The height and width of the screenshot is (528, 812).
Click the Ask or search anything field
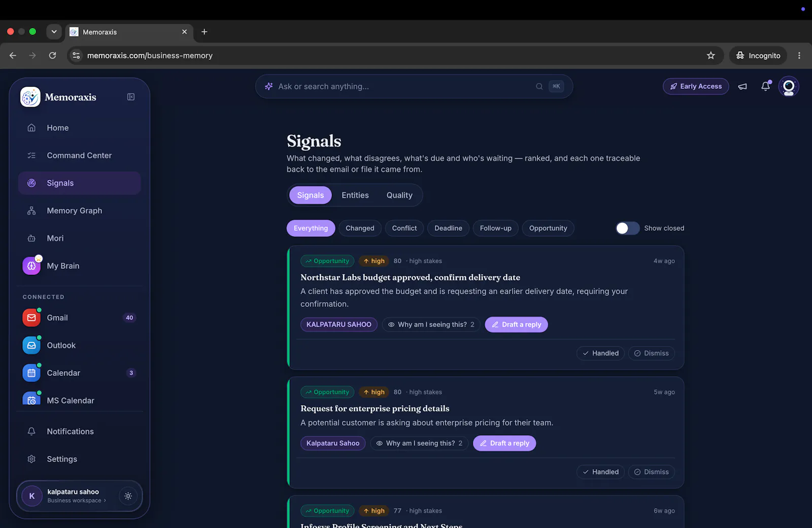click(414, 86)
